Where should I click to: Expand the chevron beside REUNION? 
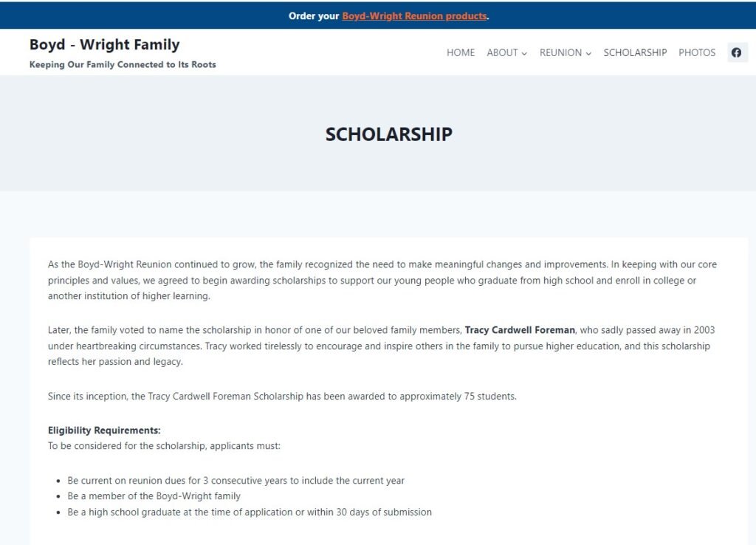pyautogui.click(x=588, y=53)
